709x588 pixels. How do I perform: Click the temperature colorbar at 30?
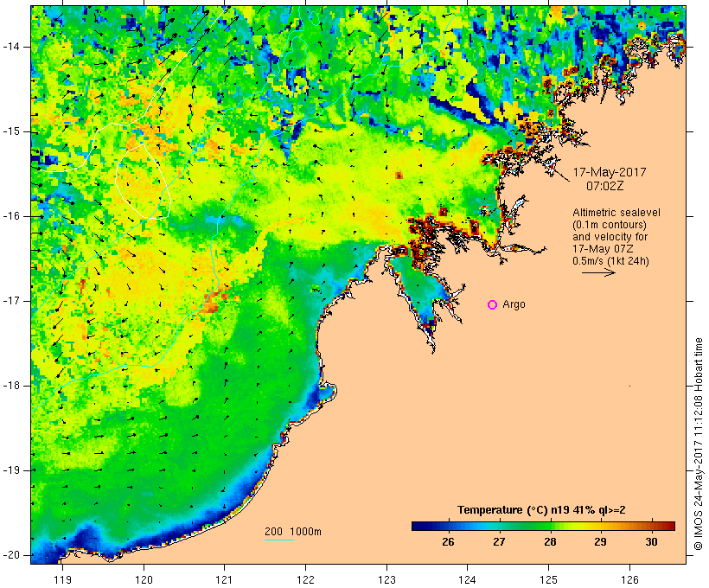651,526
